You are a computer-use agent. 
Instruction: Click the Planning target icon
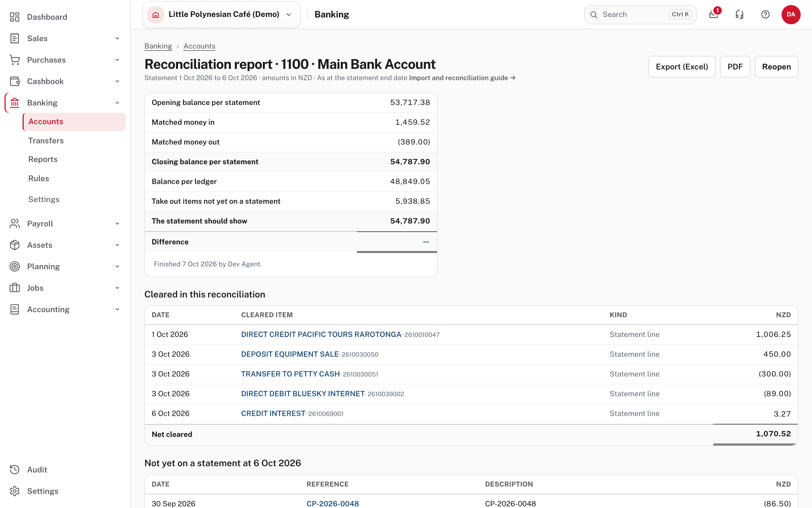coord(14,266)
